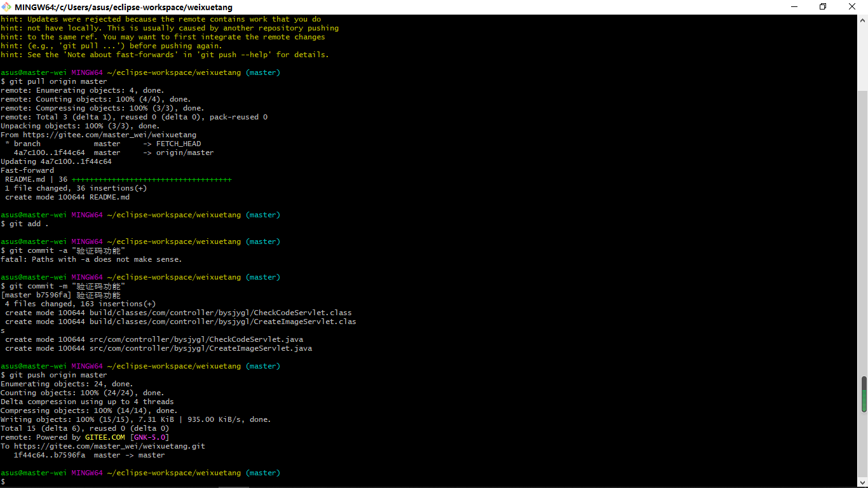
Task: Click 'remote: Compressing objects: 100% (3/3)' line
Action: click(102, 108)
